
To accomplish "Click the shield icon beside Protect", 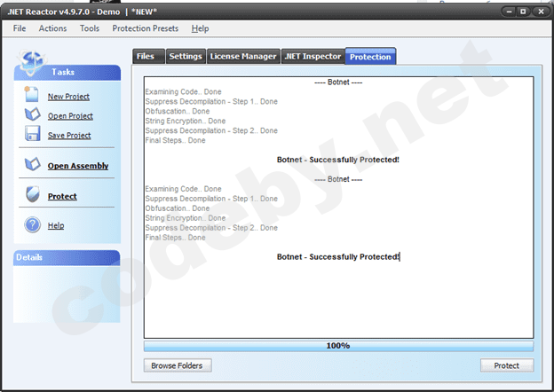I will click(x=32, y=195).
